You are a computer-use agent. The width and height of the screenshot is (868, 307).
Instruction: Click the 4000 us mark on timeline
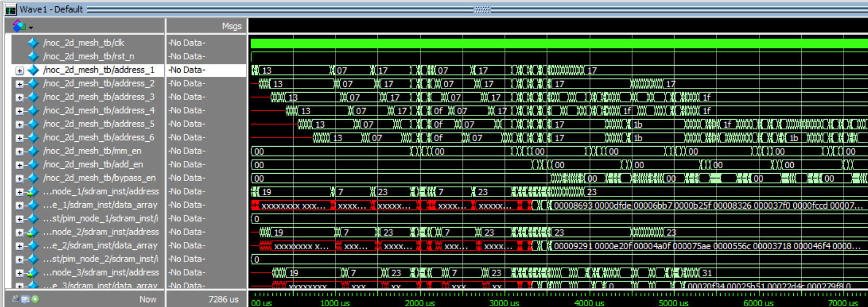589,303
